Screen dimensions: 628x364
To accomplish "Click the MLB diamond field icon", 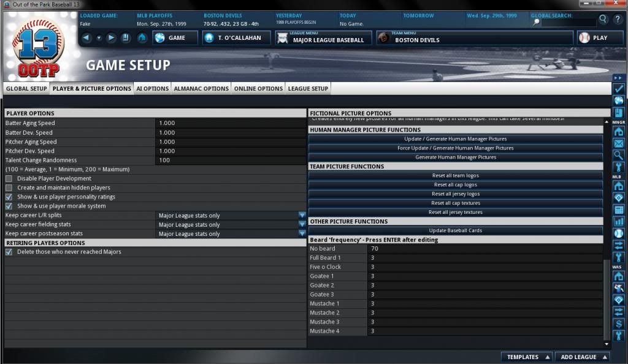I will [x=619, y=197].
